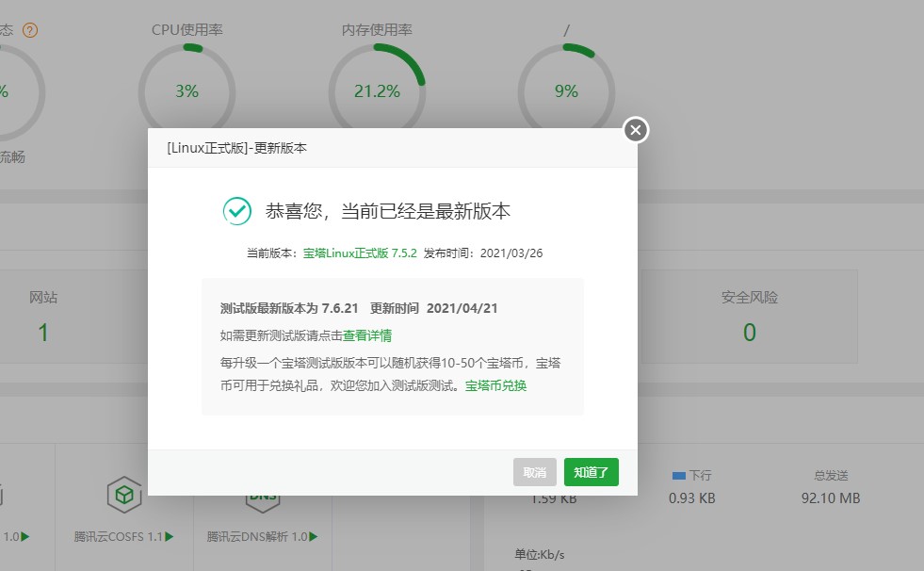Click the CPU使用率 3% gauge
The image size is (924, 571).
click(186, 91)
